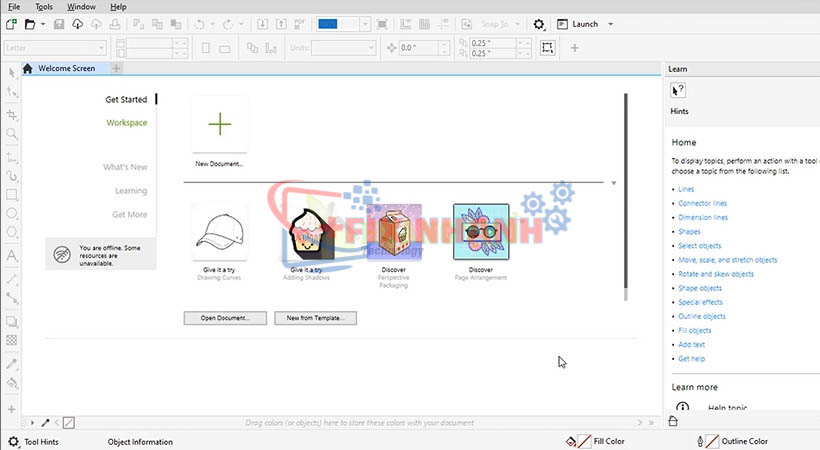The height and width of the screenshot is (450, 820).
Task: Click the Open folder icon in toolbar
Action: 30,24
